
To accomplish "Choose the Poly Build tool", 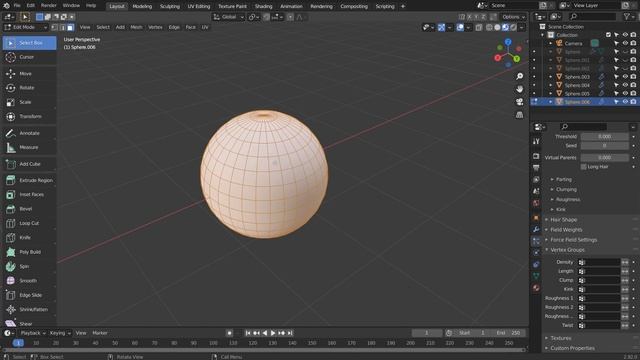I will click(29, 252).
